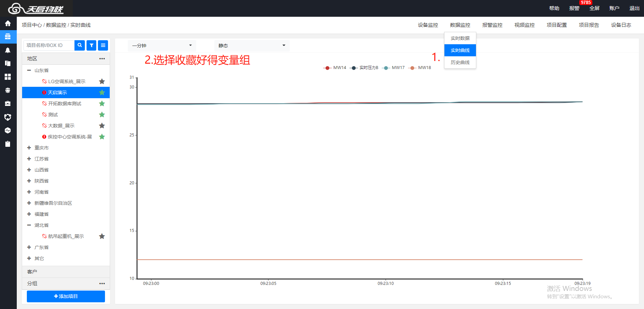Select 实时曲线 in the dropdown menu

point(460,50)
